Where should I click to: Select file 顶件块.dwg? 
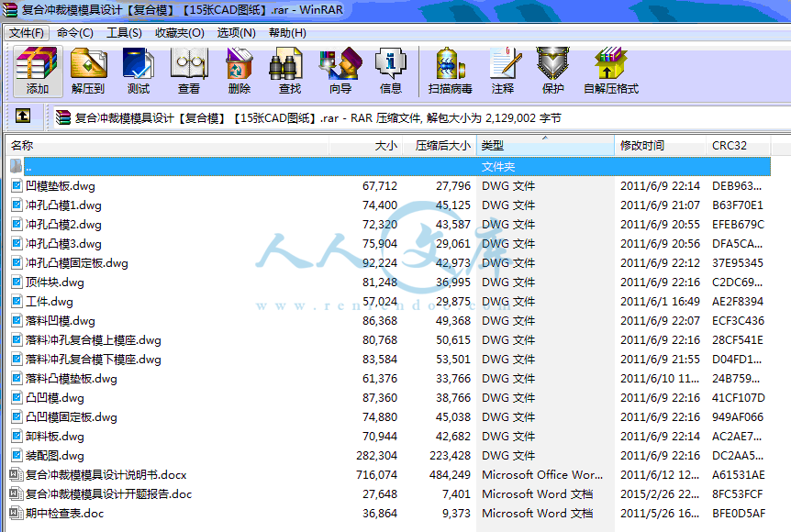coord(55,282)
